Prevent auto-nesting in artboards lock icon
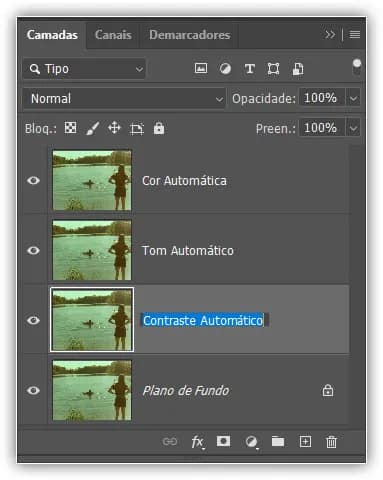 click(x=137, y=129)
